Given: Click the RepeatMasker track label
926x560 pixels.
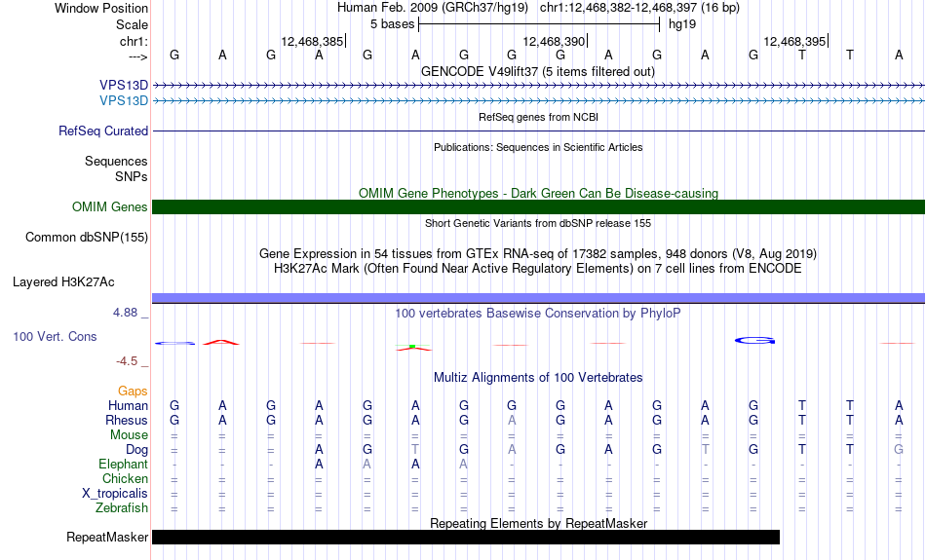Looking at the screenshot, I should click(x=107, y=537).
